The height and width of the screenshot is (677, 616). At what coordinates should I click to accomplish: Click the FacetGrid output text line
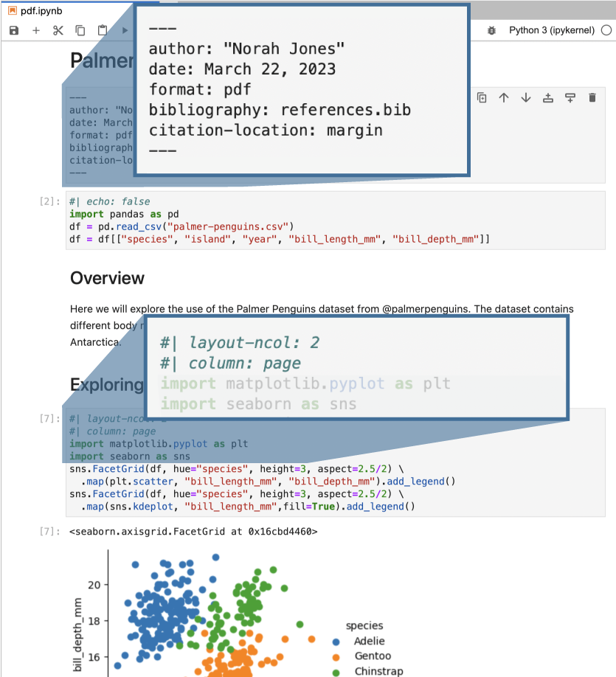pos(193,532)
